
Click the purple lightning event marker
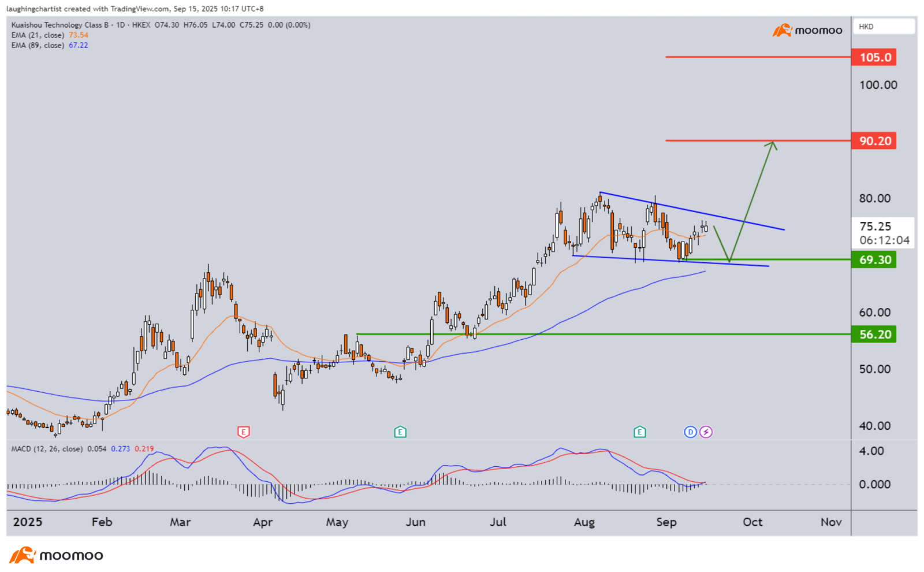tap(706, 432)
